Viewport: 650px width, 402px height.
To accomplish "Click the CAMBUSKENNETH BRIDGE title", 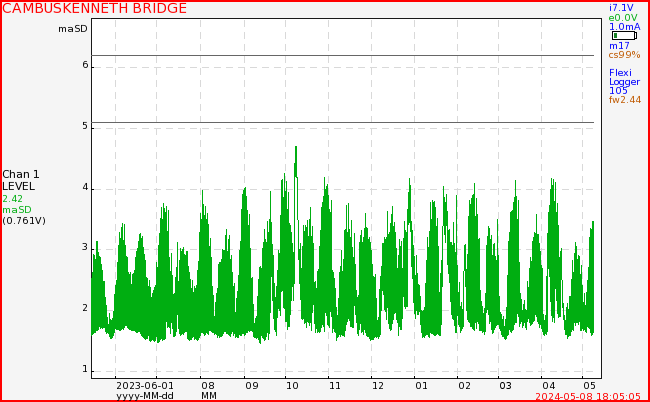I will (x=95, y=8).
